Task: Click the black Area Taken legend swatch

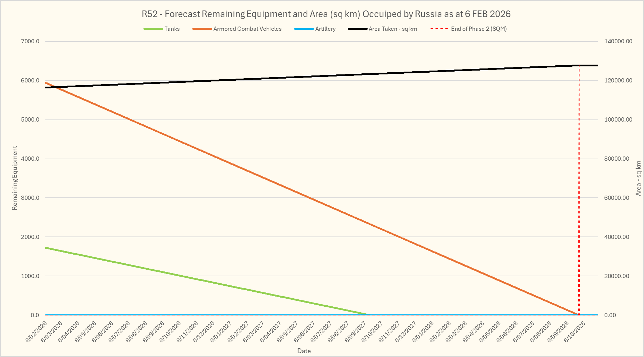Action: click(x=357, y=29)
